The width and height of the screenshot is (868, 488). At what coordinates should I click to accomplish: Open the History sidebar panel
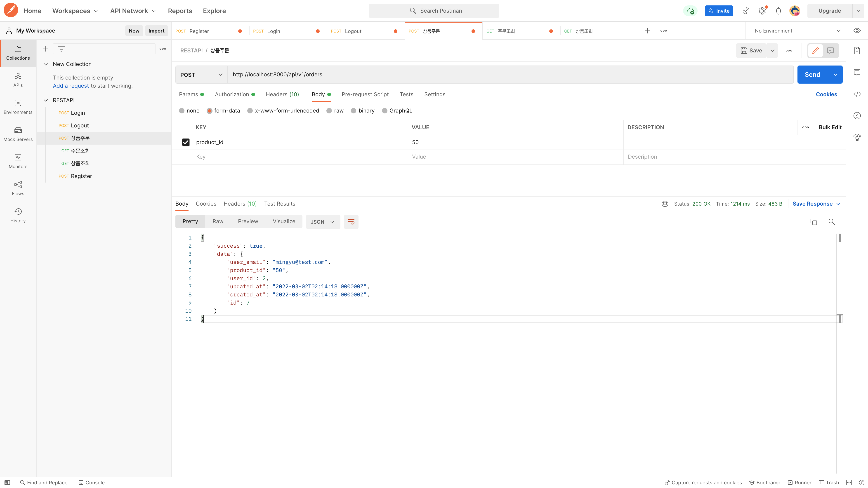(x=18, y=215)
